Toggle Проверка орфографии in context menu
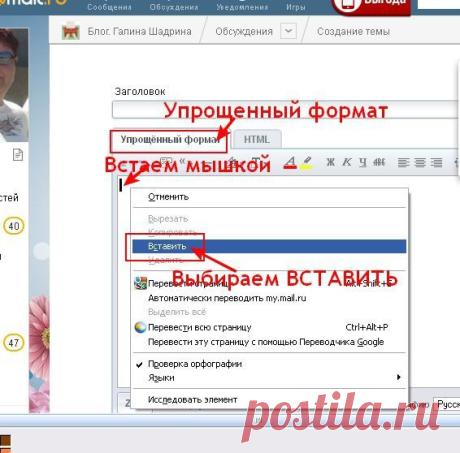Image resolution: width=460 pixels, height=453 pixels. 269,364
